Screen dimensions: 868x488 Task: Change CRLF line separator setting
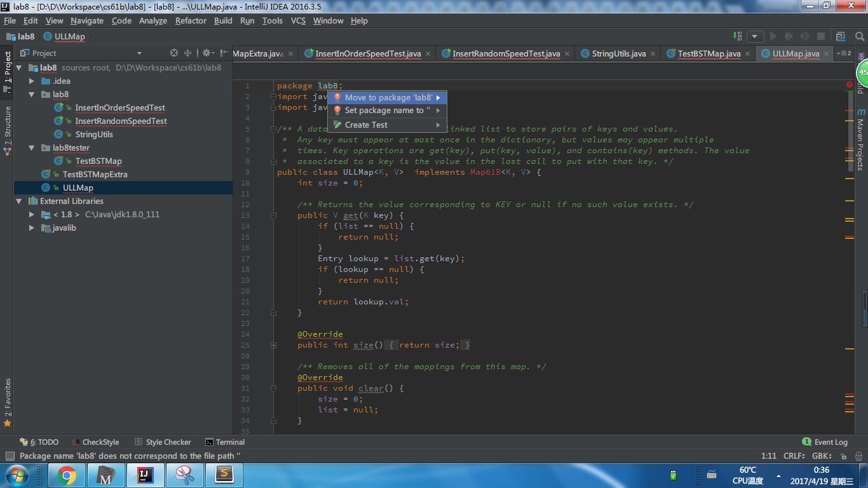click(x=794, y=456)
